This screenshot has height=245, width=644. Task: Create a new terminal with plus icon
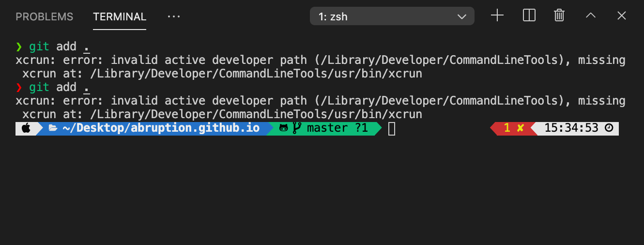(x=497, y=15)
